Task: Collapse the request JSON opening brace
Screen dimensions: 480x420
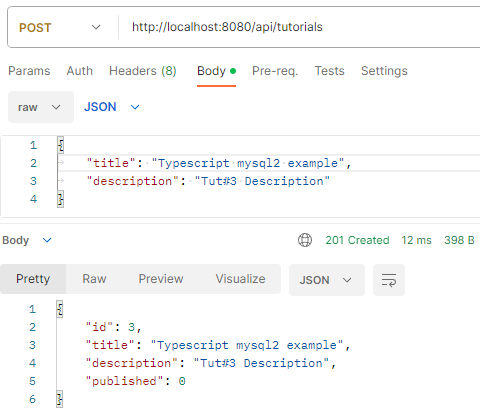Action: pos(60,145)
